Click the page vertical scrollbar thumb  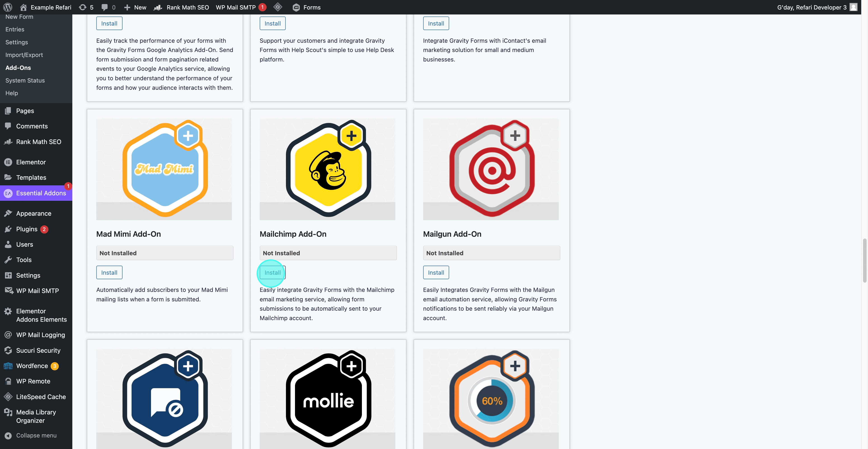[x=865, y=261]
